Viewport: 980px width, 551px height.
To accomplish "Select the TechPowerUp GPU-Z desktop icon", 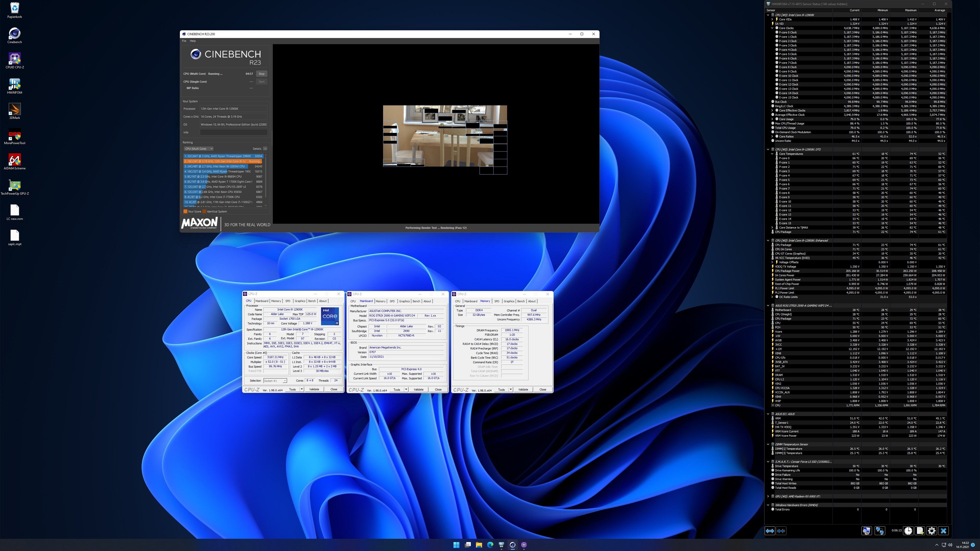I will [15, 187].
